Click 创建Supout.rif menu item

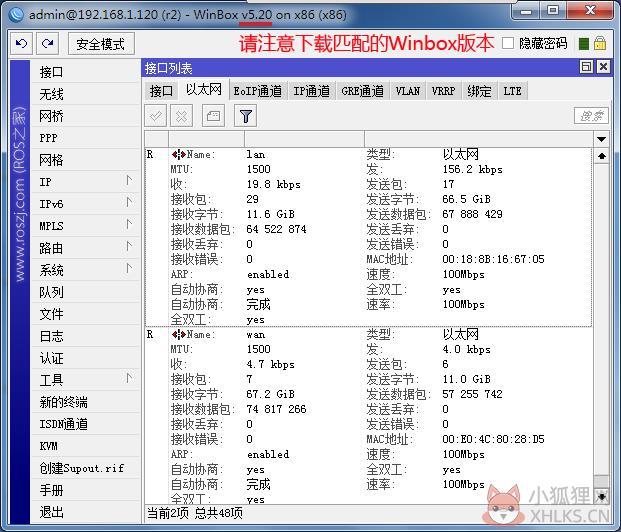coord(85,468)
